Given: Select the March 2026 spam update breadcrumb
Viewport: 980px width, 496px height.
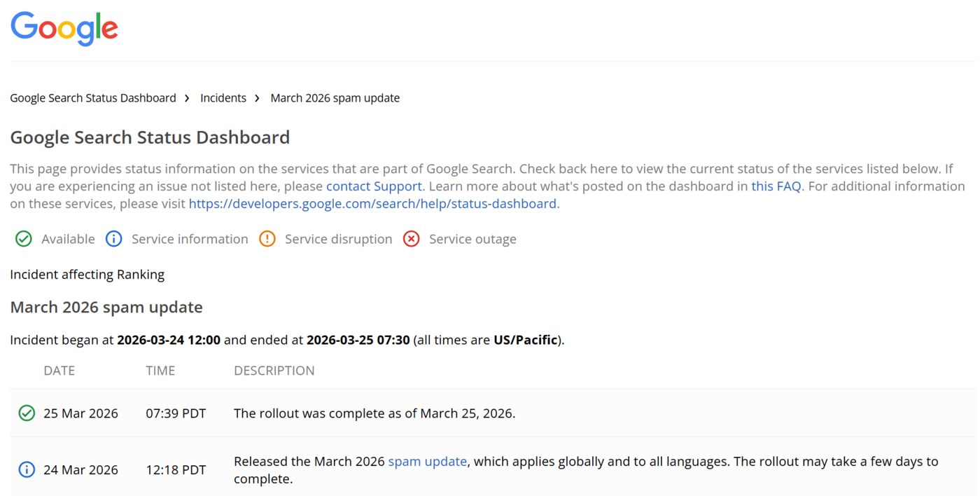Looking at the screenshot, I should 335,97.
